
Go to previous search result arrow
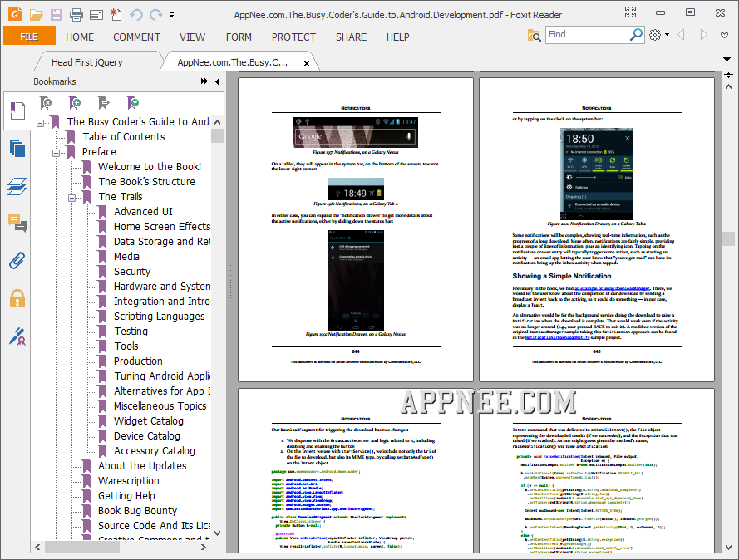pyautogui.click(x=681, y=34)
